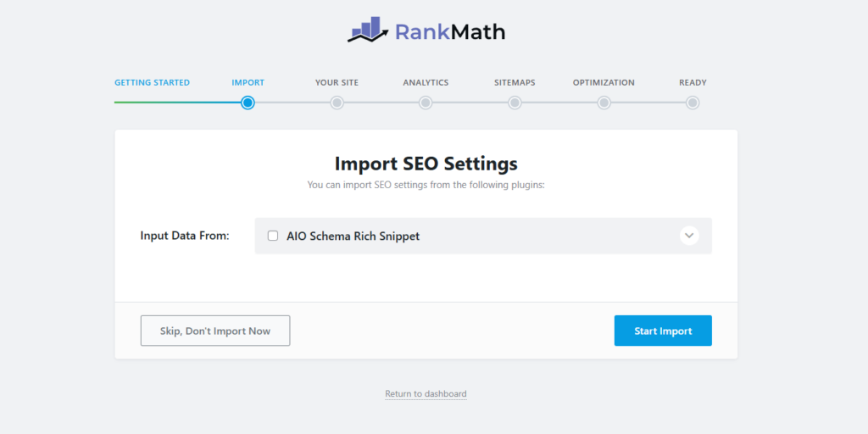
Task: Click the Rank Math bar chart logo icon
Action: [x=366, y=30]
